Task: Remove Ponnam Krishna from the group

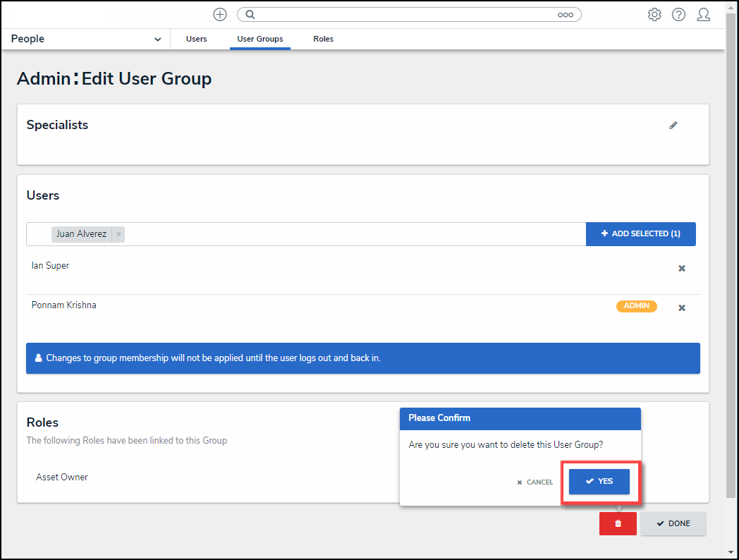Action: coord(682,308)
